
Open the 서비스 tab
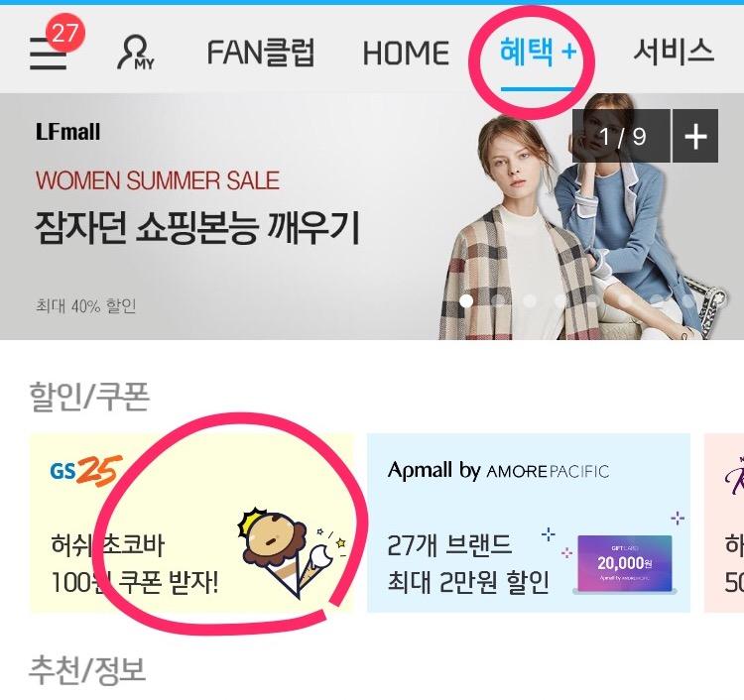(674, 51)
